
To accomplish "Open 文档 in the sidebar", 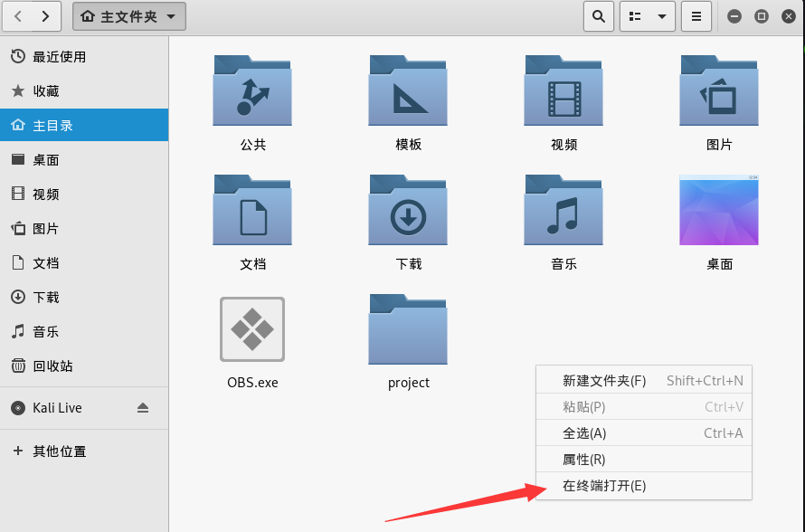I will [x=84, y=263].
